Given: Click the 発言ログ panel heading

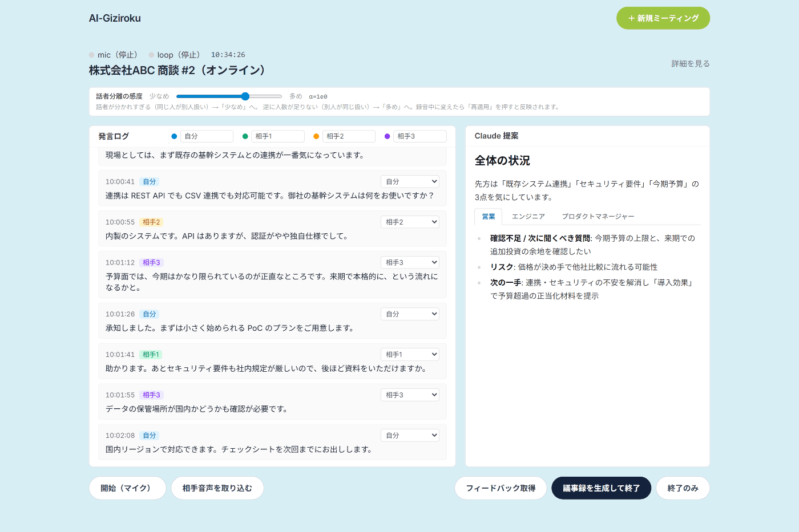Looking at the screenshot, I should tap(114, 136).
